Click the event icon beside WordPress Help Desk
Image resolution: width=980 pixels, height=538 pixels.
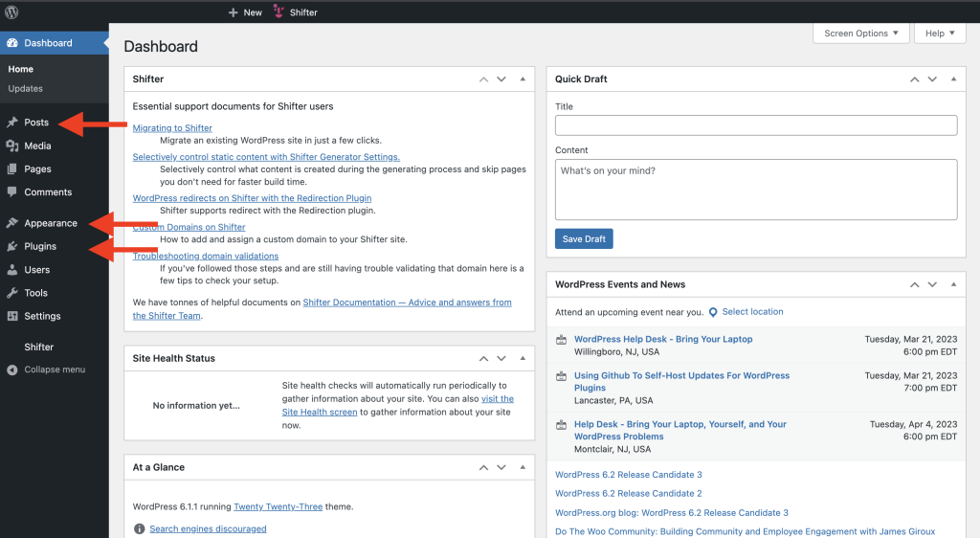pos(561,340)
